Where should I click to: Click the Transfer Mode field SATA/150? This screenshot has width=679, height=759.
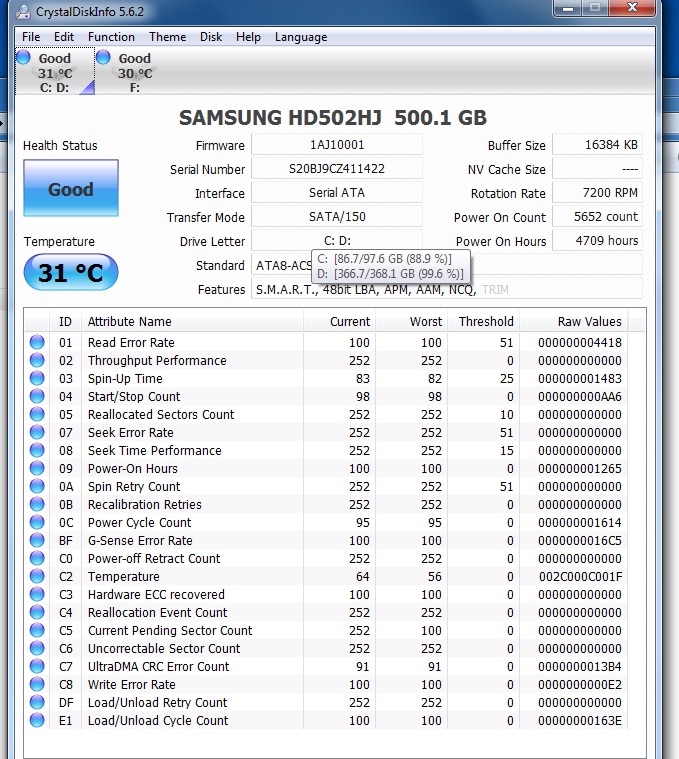pos(337,217)
